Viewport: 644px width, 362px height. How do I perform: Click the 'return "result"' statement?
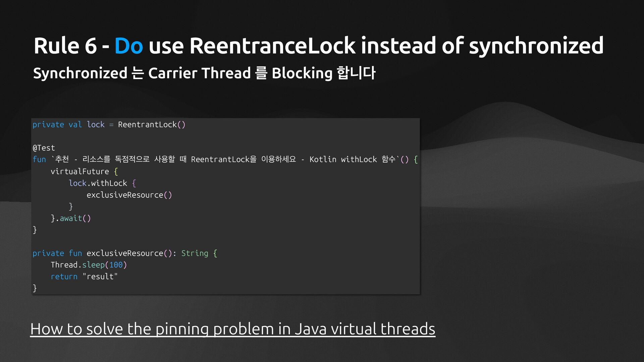pos(84,277)
